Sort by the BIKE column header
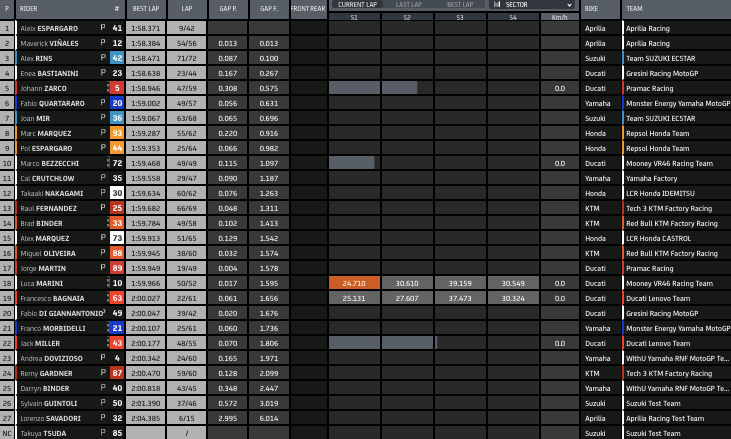This screenshot has height=439, width=731. (591, 8)
